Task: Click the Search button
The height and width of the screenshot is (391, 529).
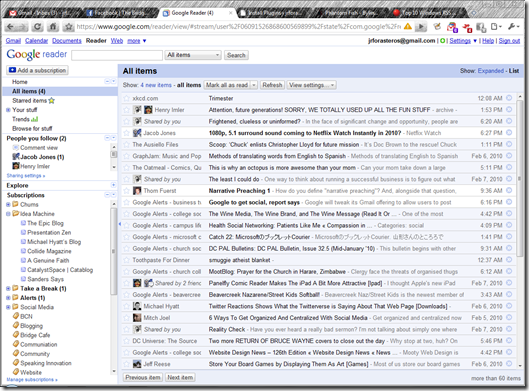Action: (236, 55)
